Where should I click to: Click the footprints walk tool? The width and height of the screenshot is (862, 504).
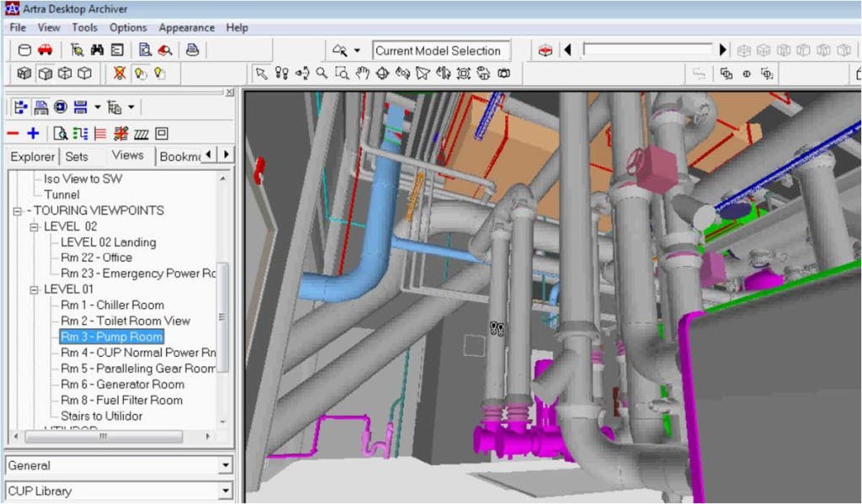point(282,73)
